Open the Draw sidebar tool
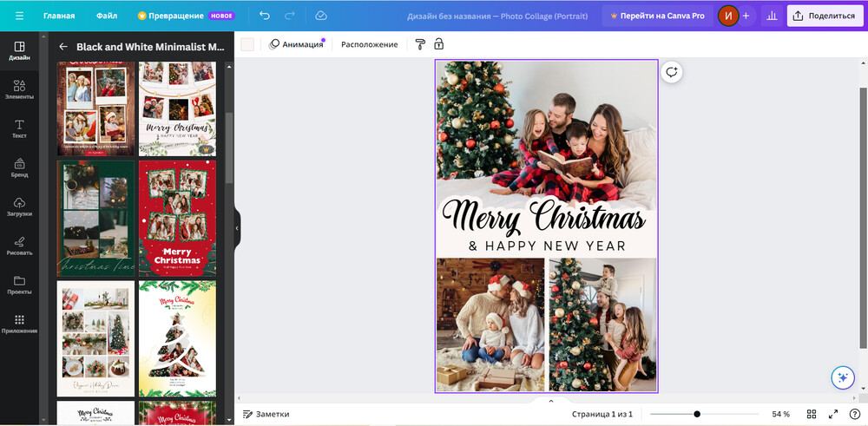868x426 pixels. pyautogui.click(x=20, y=246)
